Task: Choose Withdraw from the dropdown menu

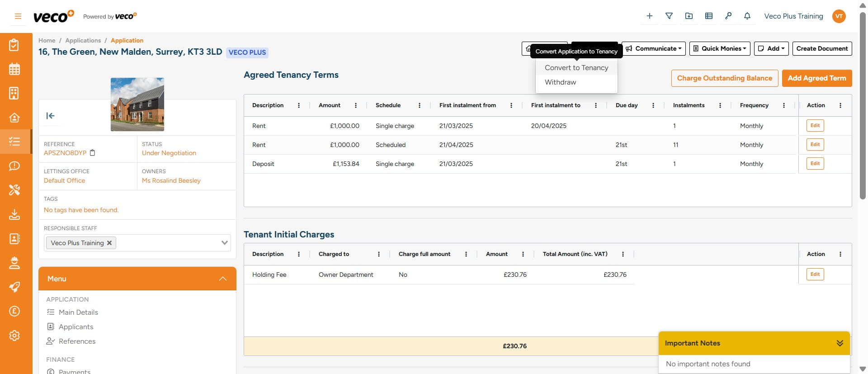Action: click(560, 82)
